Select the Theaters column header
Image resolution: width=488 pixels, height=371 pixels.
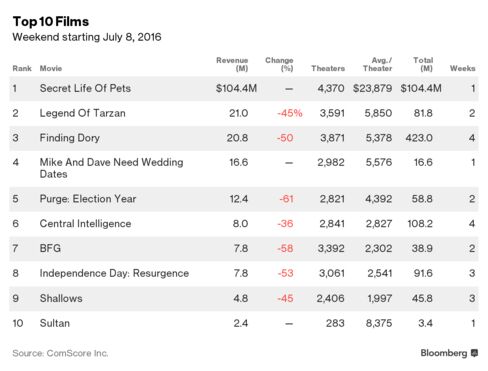point(328,68)
